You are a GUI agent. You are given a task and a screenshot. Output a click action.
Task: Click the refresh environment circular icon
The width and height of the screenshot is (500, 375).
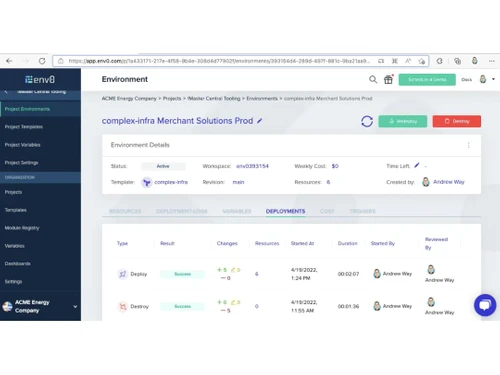(367, 121)
